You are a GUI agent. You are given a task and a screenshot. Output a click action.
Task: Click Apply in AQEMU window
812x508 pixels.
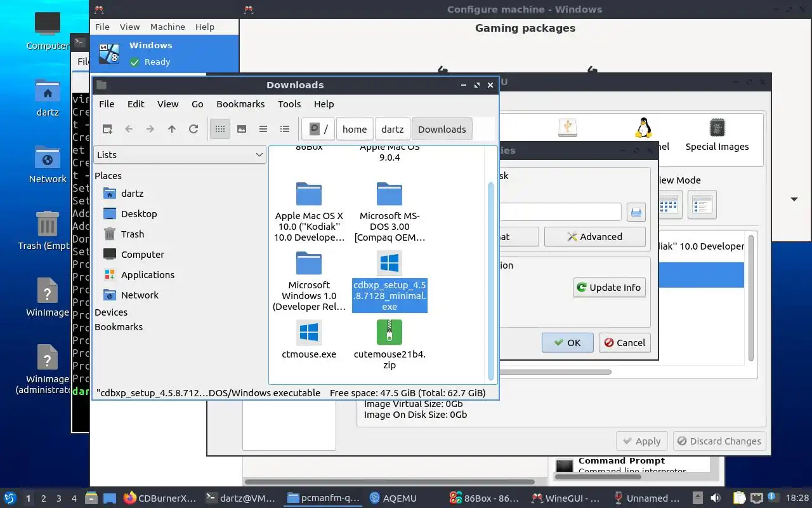[642, 441]
